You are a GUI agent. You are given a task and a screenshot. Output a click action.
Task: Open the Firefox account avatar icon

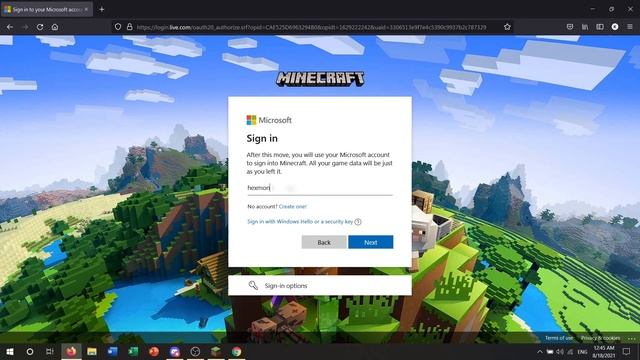(615, 27)
